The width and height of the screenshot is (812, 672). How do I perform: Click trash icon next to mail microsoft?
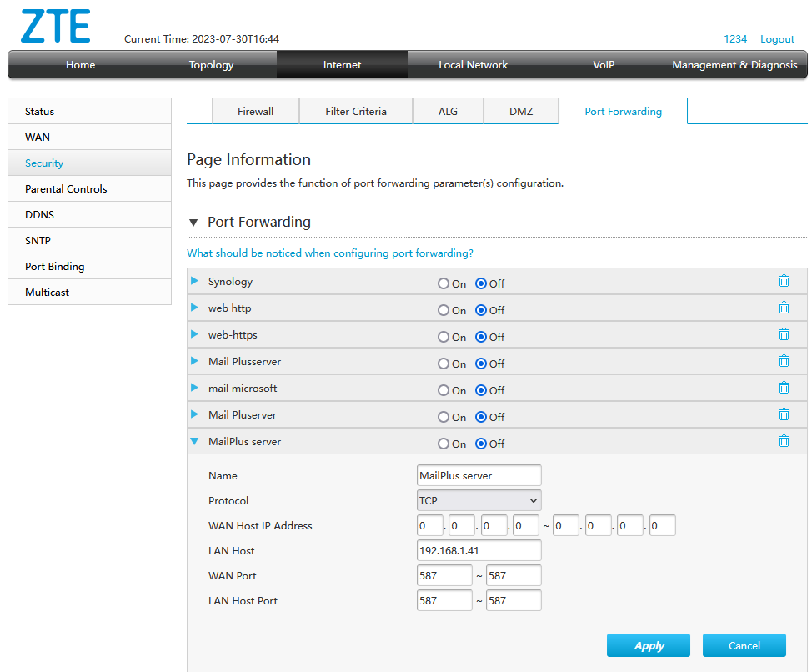pyautogui.click(x=784, y=388)
